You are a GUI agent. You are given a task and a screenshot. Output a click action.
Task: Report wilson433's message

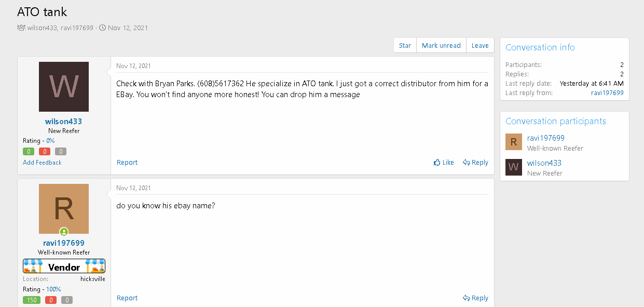[x=127, y=163]
